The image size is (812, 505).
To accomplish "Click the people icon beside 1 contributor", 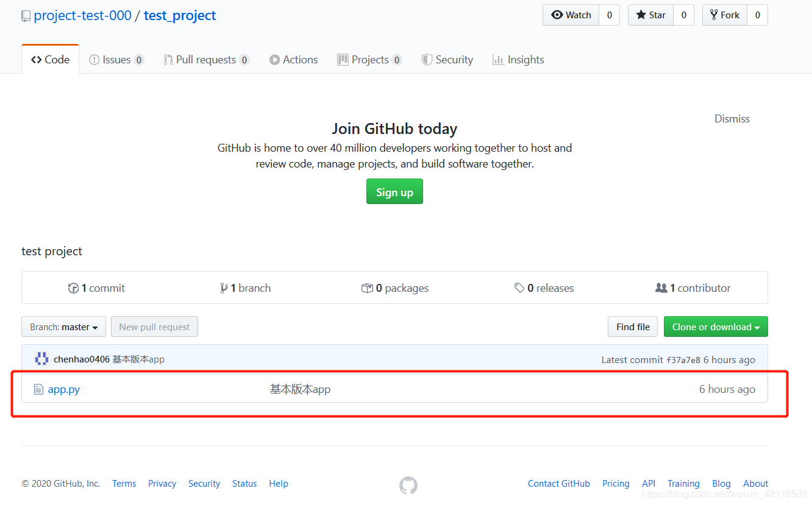I will pyautogui.click(x=661, y=288).
